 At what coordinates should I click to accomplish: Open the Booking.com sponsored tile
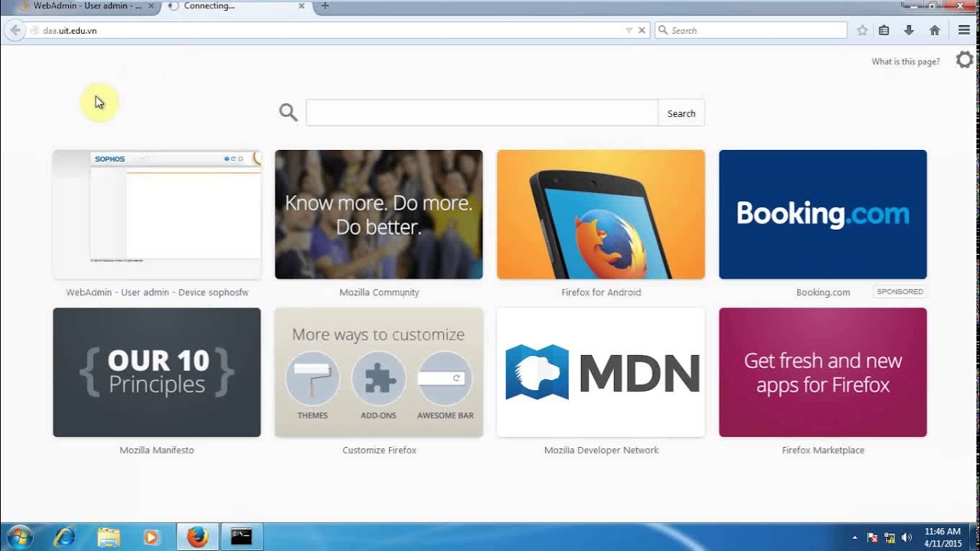pos(823,215)
